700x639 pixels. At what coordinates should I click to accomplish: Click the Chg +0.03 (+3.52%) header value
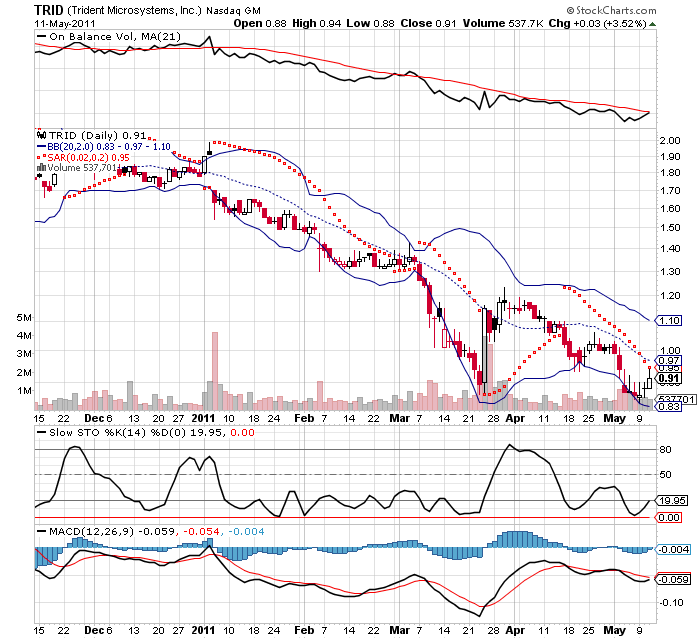[597, 23]
